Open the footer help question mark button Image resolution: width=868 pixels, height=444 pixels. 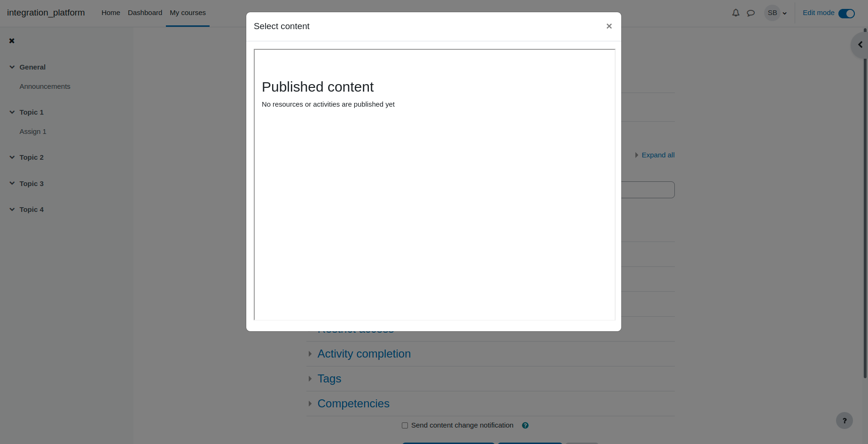point(844,421)
